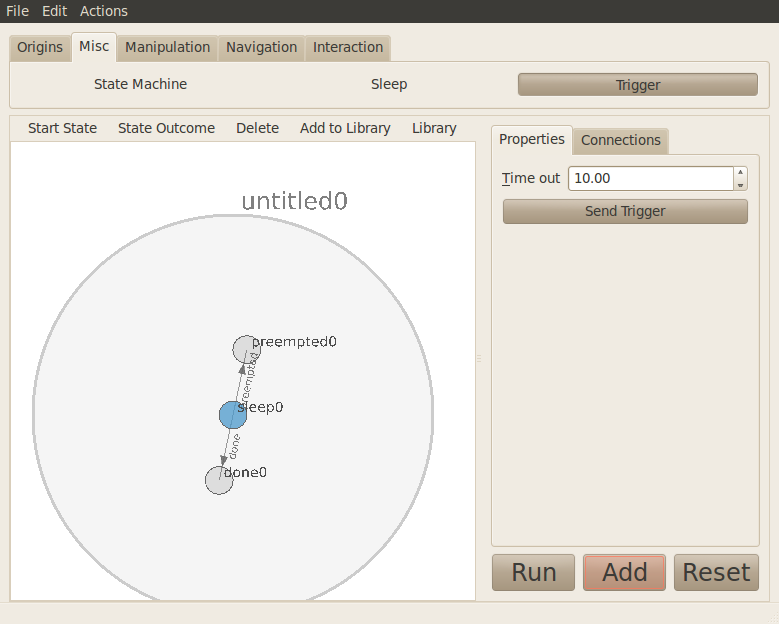Click the Time out value field

pyautogui.click(x=650, y=178)
